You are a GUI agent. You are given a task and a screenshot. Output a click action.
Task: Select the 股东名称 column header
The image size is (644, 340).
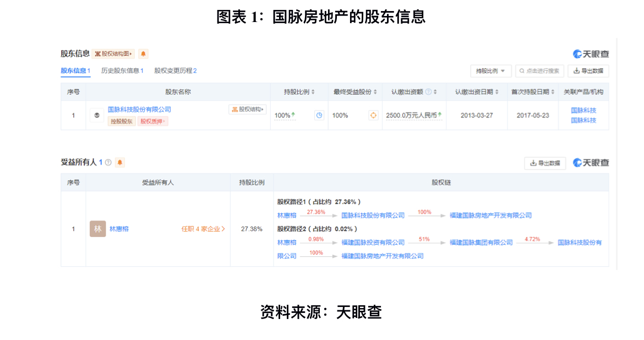[x=178, y=92]
